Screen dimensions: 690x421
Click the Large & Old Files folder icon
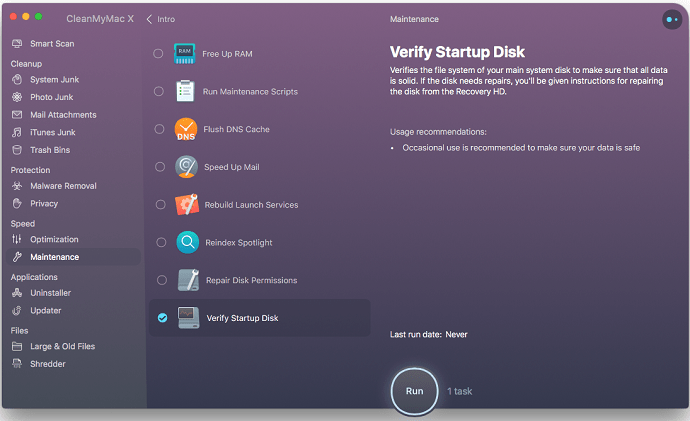[17, 347]
